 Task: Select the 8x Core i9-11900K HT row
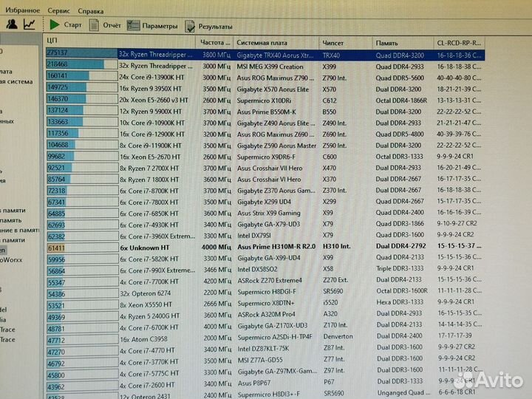click(265, 146)
